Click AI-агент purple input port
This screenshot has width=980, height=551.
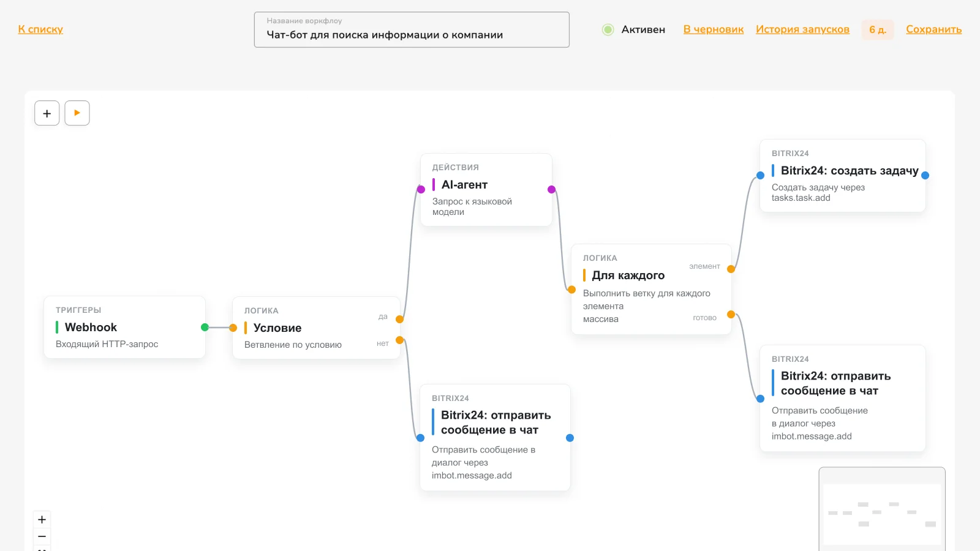click(421, 190)
